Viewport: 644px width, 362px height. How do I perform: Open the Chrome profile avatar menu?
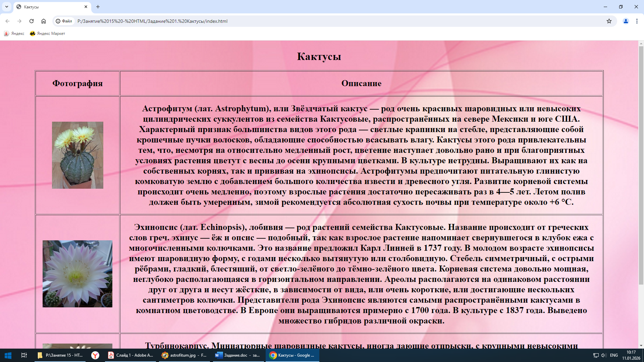tap(626, 21)
